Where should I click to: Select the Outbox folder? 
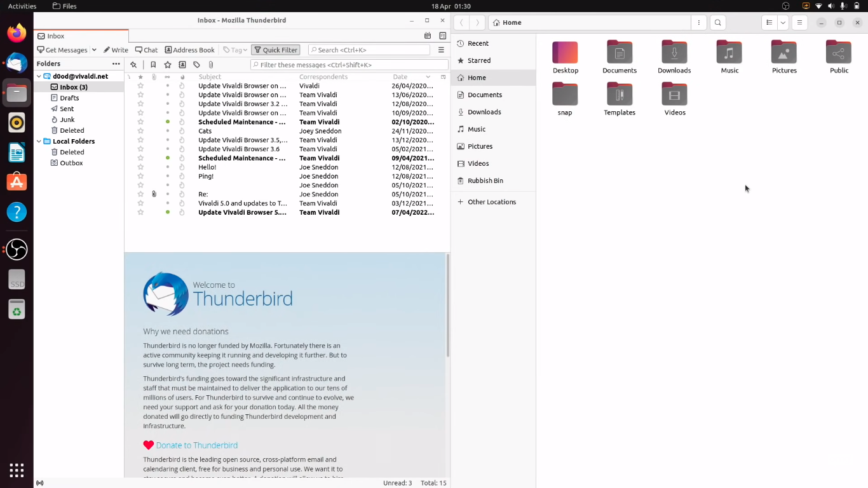point(71,163)
